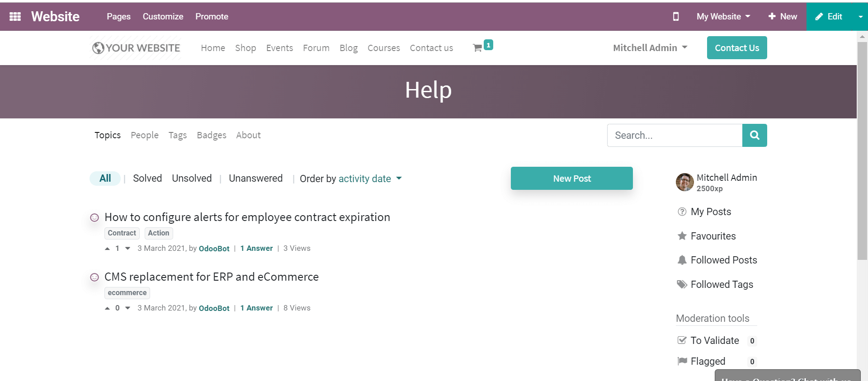
Task: Switch to the About tab
Action: coord(248,135)
